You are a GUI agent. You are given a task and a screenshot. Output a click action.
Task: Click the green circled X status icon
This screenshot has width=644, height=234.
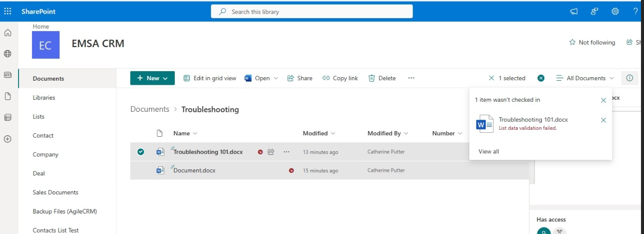541,78
